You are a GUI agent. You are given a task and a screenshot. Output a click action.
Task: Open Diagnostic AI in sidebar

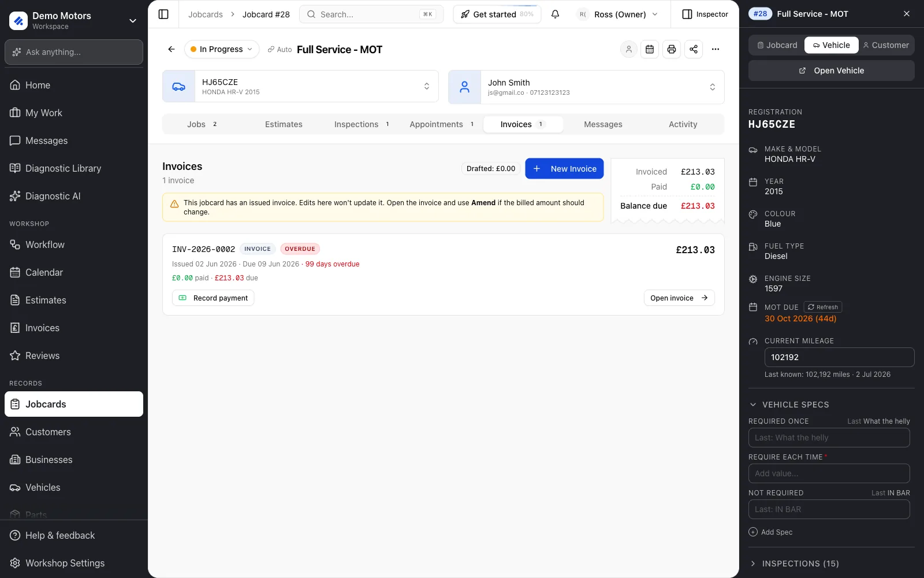coord(74,196)
